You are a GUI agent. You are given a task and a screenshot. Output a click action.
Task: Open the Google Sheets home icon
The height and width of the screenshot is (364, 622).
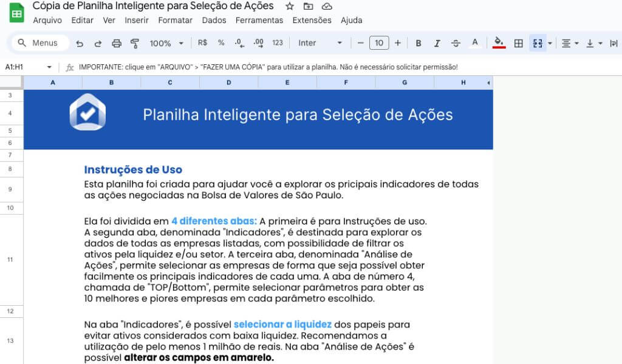pos(16,13)
